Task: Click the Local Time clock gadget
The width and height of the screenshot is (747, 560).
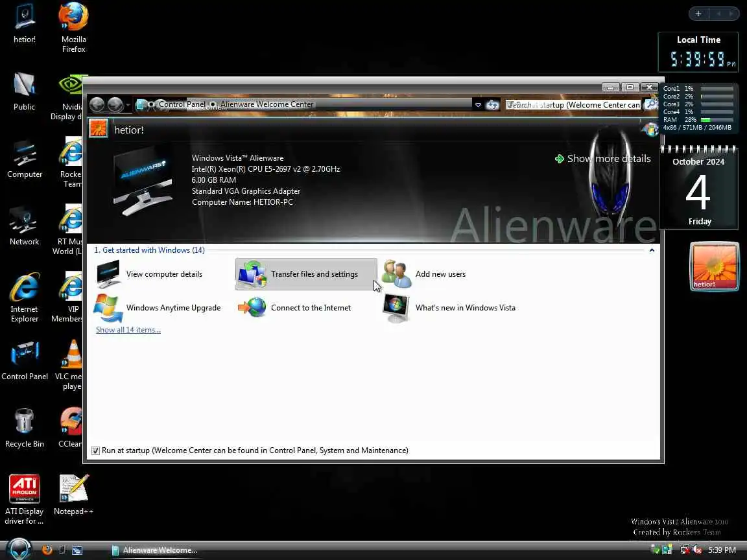Action: 698,52
